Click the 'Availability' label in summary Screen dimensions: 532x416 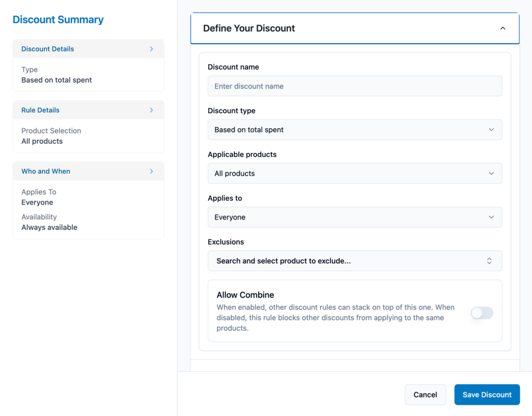[x=39, y=217]
